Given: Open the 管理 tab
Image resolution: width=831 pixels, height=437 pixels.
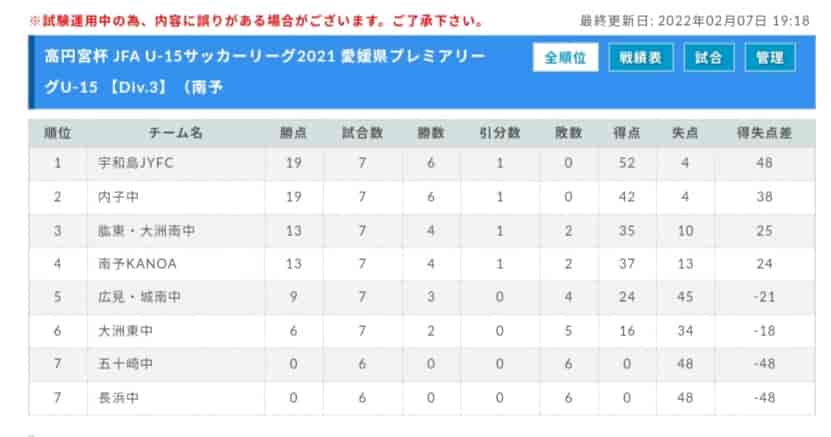Looking at the screenshot, I should click(770, 57).
